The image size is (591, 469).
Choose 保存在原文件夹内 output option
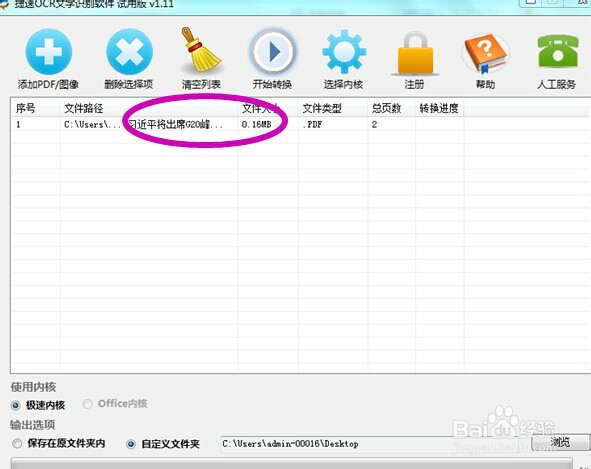tap(17, 443)
